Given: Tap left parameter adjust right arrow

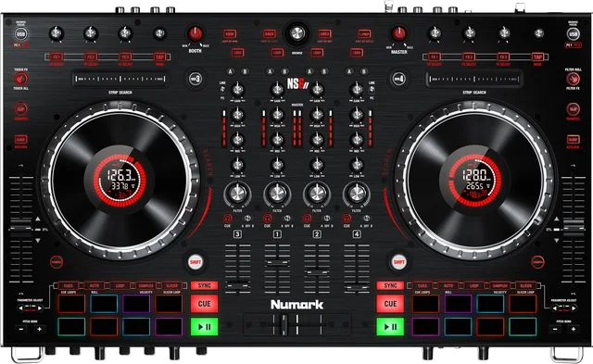Looking at the screenshot, I should (x=39, y=308).
